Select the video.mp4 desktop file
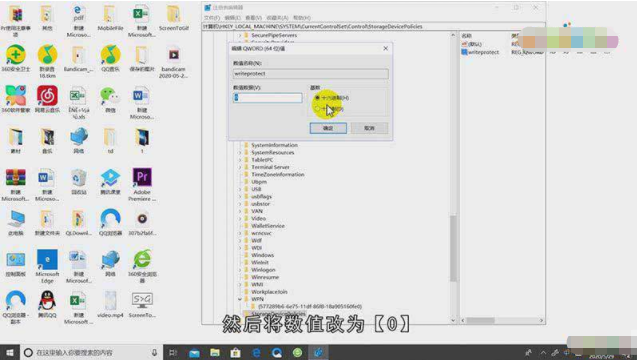 pos(110,304)
